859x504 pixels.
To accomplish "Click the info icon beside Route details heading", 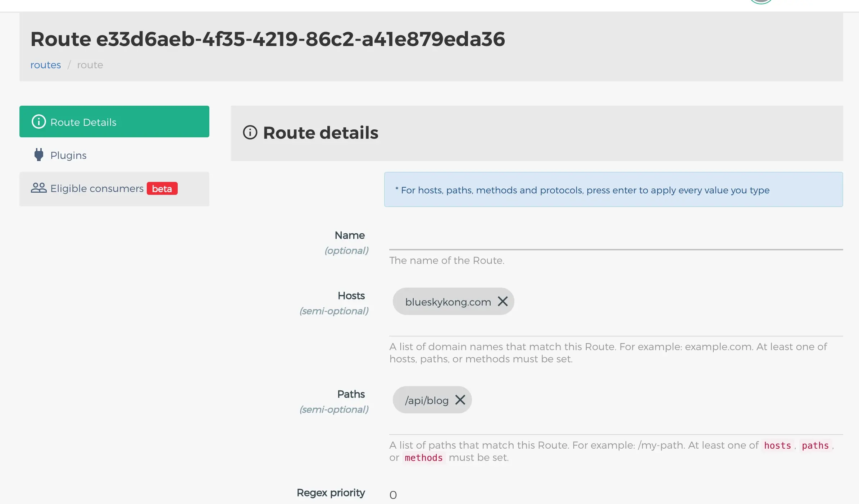I will [x=250, y=133].
